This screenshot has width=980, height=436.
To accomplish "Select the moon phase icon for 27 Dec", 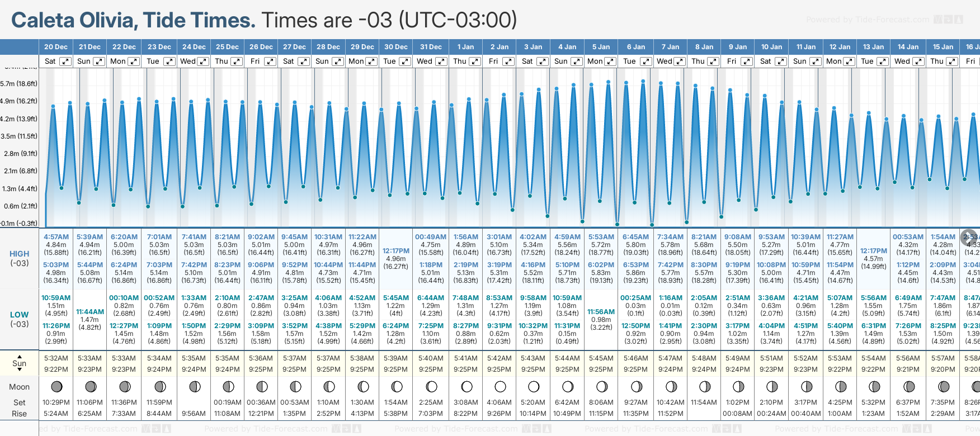I will pyautogui.click(x=295, y=386).
